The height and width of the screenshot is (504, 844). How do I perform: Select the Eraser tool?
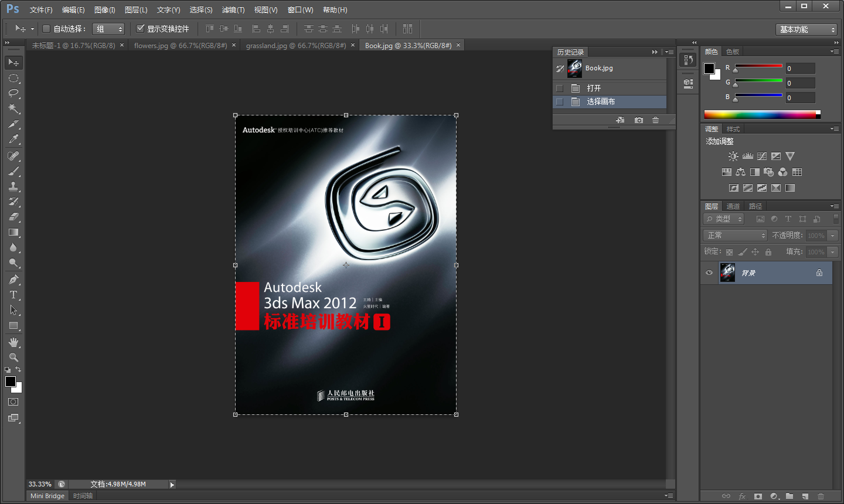pos(13,217)
